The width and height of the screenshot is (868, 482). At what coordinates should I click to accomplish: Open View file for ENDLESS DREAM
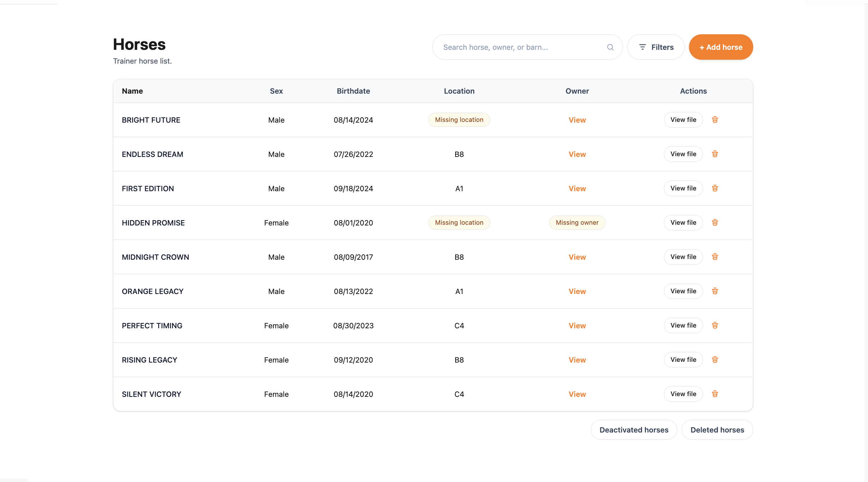point(683,154)
